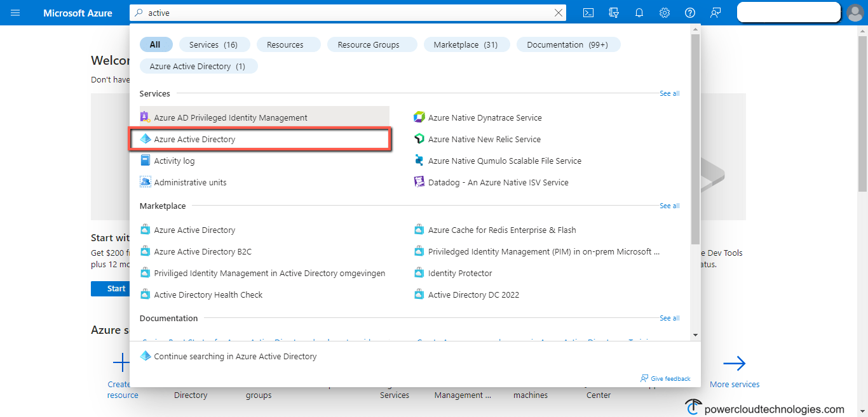Image resolution: width=868 pixels, height=417 pixels.
Task: Click the Administrative units icon
Action: [145, 182]
